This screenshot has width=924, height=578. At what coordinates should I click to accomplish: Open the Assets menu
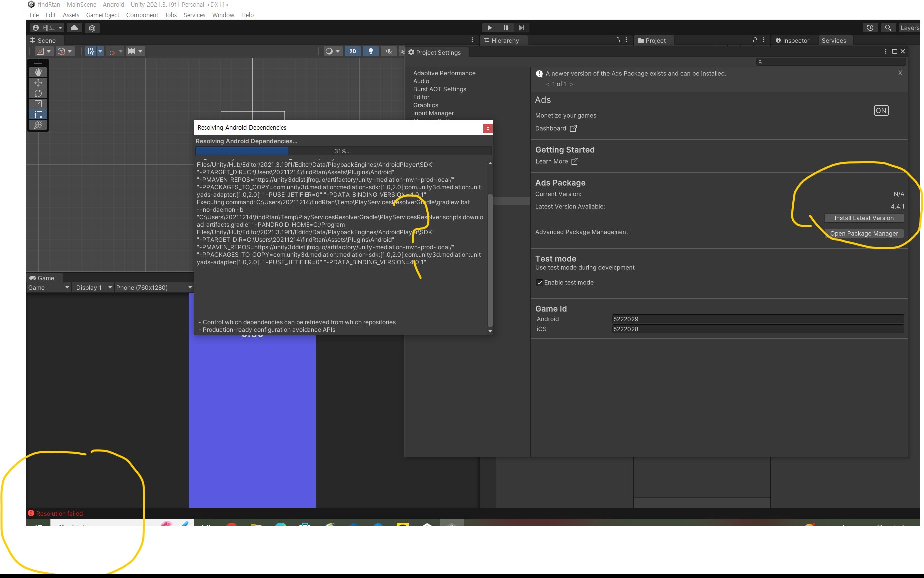(71, 15)
